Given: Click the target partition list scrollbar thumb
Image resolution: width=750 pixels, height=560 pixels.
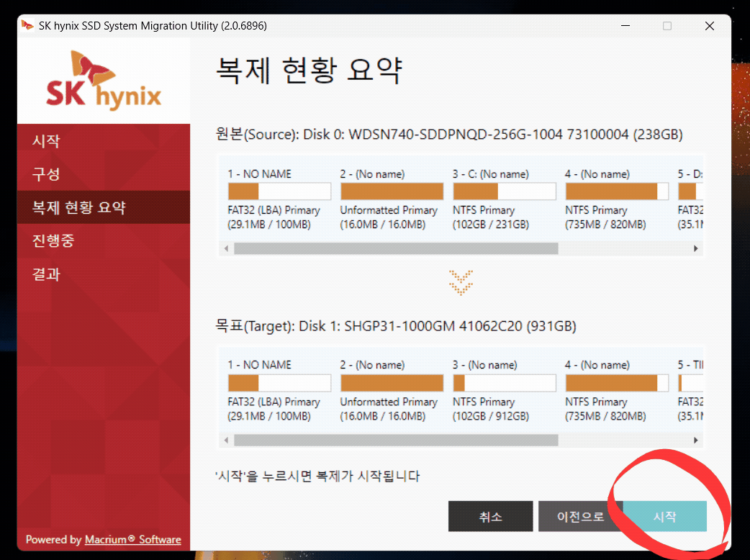Looking at the screenshot, I should coord(396,440).
